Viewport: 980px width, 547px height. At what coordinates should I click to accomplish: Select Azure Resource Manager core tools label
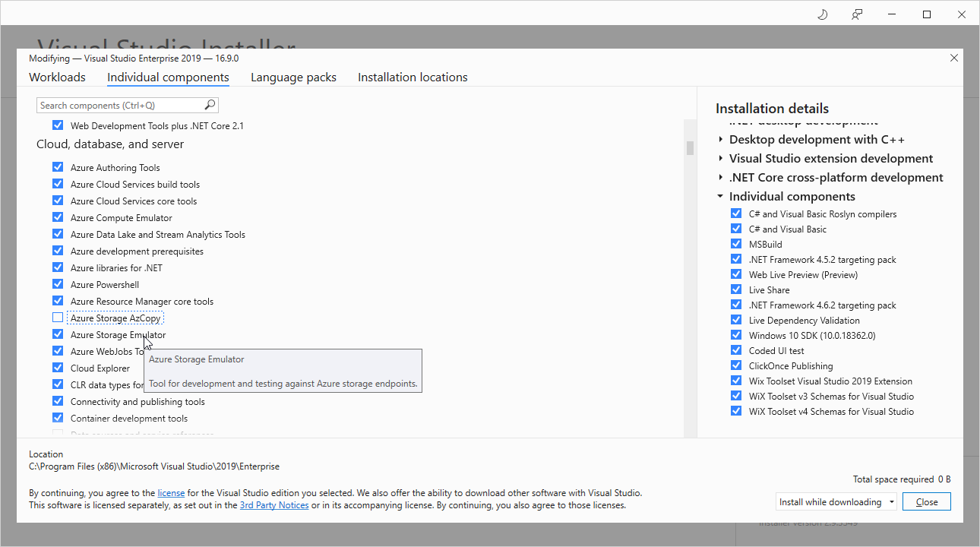pos(142,301)
